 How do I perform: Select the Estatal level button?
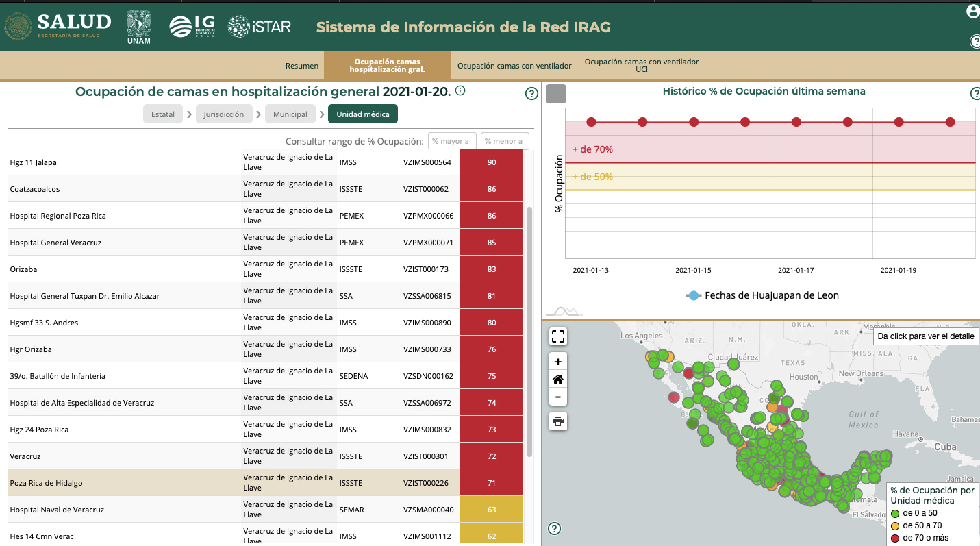tap(163, 114)
